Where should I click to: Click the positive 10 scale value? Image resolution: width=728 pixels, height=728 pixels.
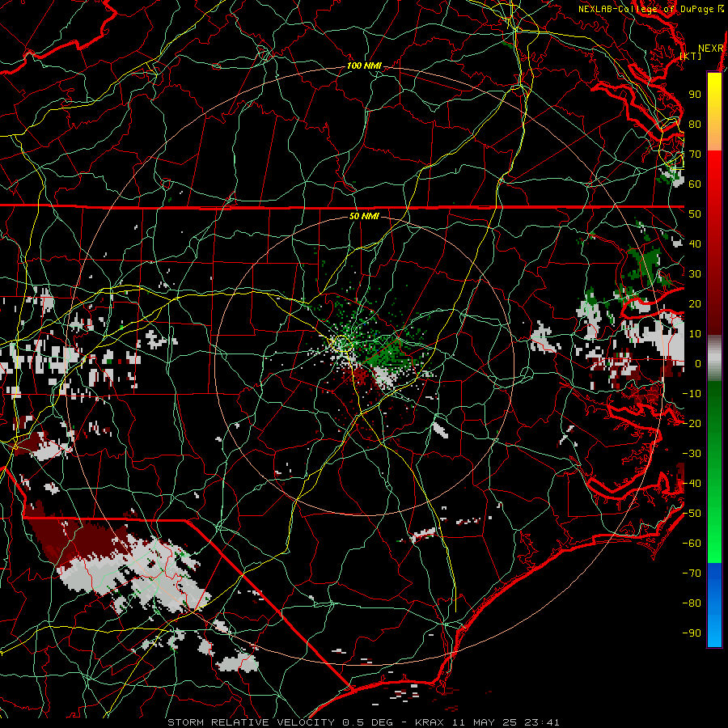click(695, 334)
